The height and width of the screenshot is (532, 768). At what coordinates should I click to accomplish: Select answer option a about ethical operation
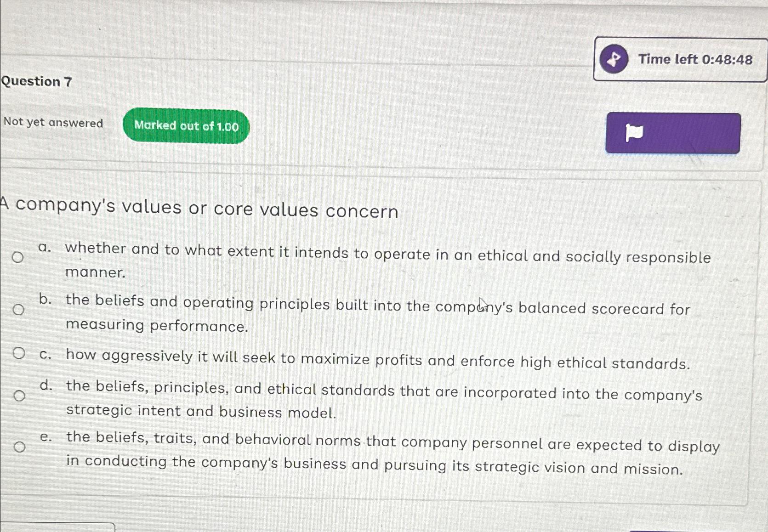[x=17, y=258]
